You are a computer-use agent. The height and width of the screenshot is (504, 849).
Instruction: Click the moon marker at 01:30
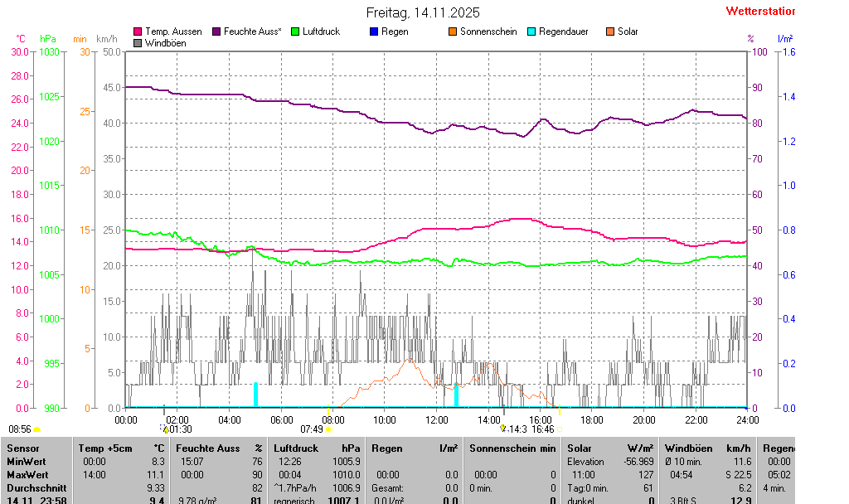(165, 429)
